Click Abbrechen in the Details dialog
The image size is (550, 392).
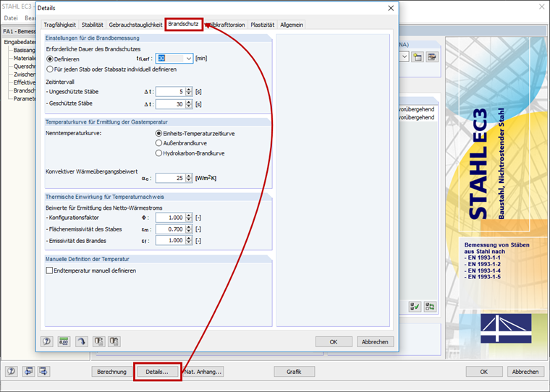375,342
